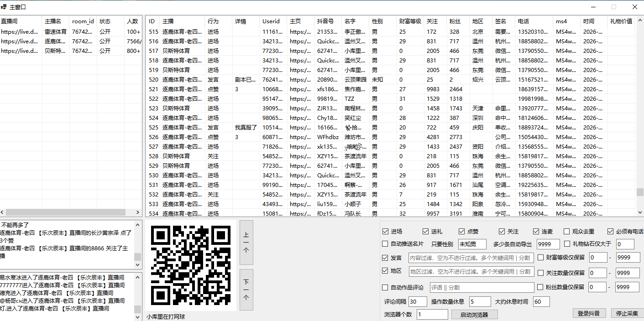
Task: Click the QR code image
Action: pos(191,265)
